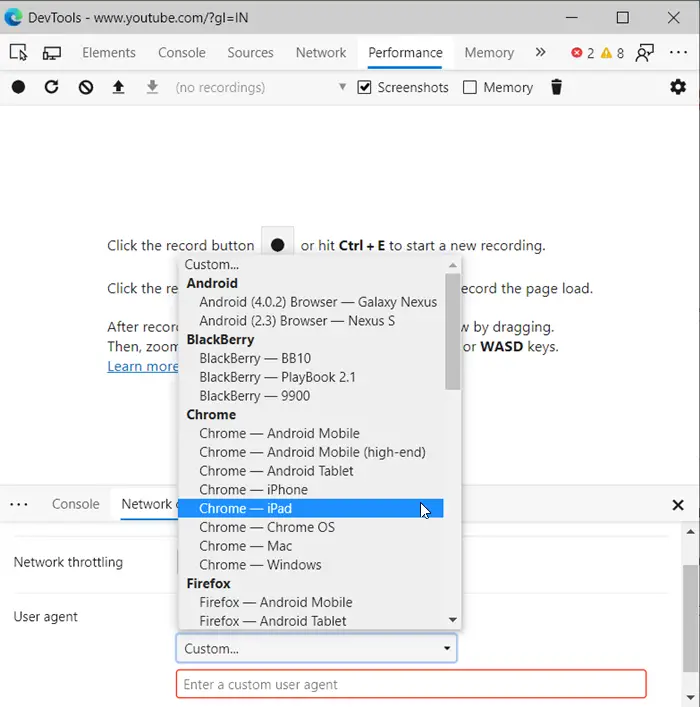Toggle device emulation toolbar icon

click(51, 53)
